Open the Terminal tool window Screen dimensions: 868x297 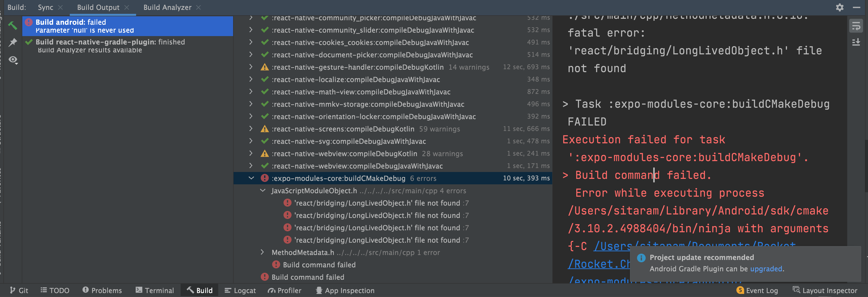tap(155, 290)
